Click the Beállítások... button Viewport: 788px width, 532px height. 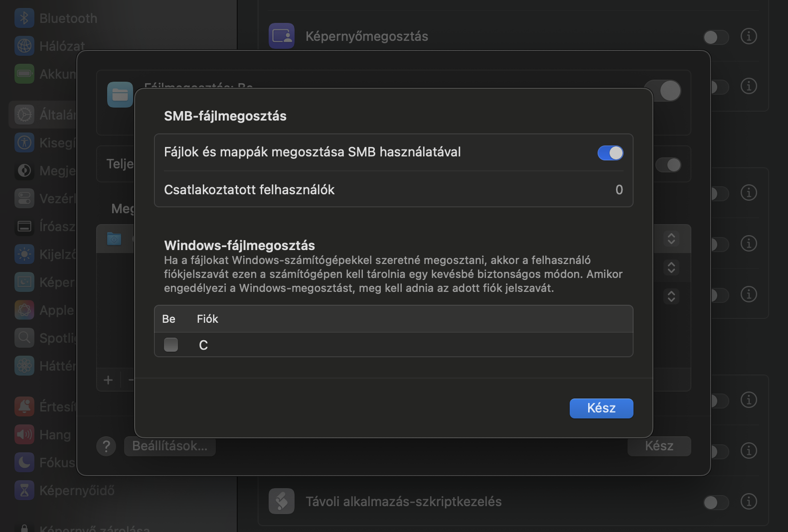169,446
